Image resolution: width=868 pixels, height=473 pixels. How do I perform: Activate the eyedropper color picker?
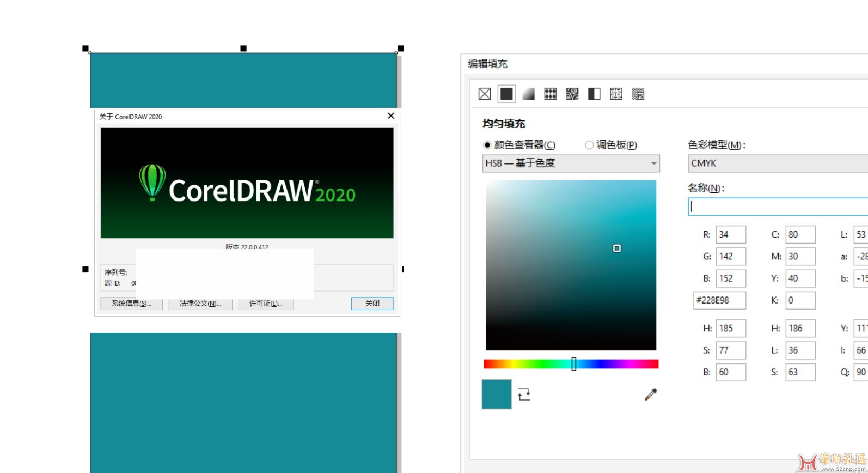(651, 394)
